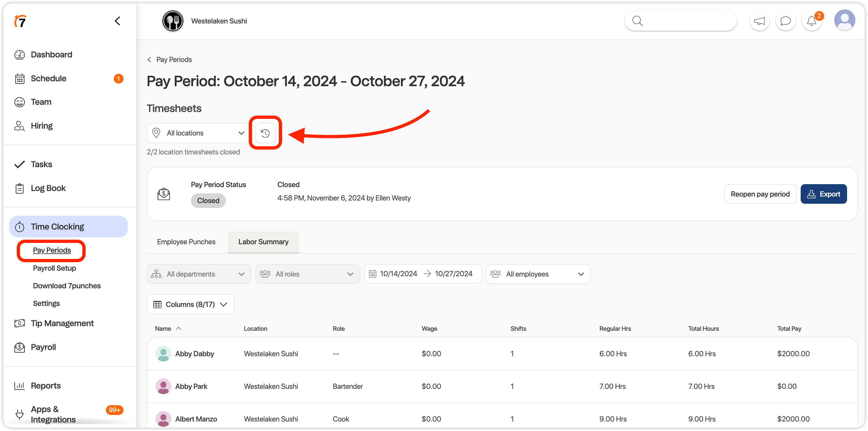Click the Total Pay column header
The image size is (868, 431).
click(x=789, y=328)
